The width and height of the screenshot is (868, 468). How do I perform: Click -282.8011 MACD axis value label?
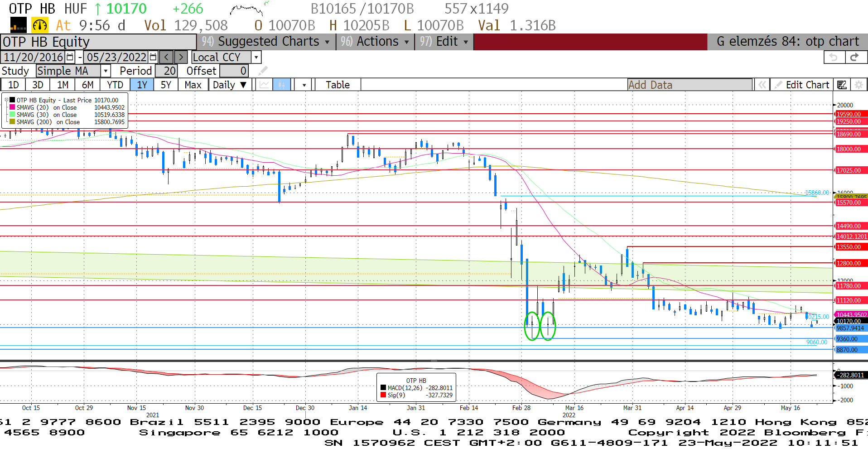click(x=851, y=375)
